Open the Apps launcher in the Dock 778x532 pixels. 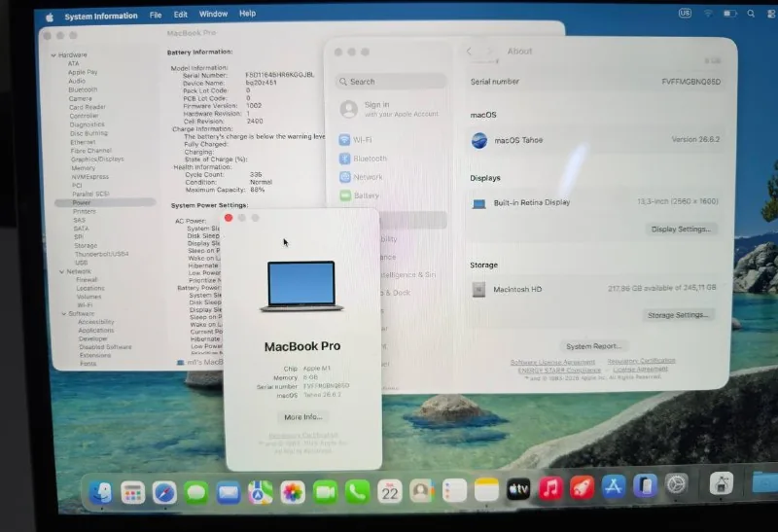133,493
